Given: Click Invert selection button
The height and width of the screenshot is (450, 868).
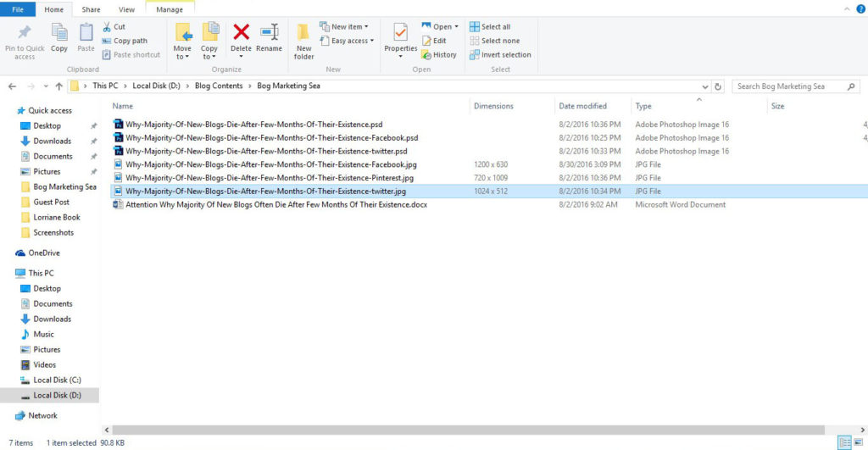Looking at the screenshot, I should click(500, 55).
